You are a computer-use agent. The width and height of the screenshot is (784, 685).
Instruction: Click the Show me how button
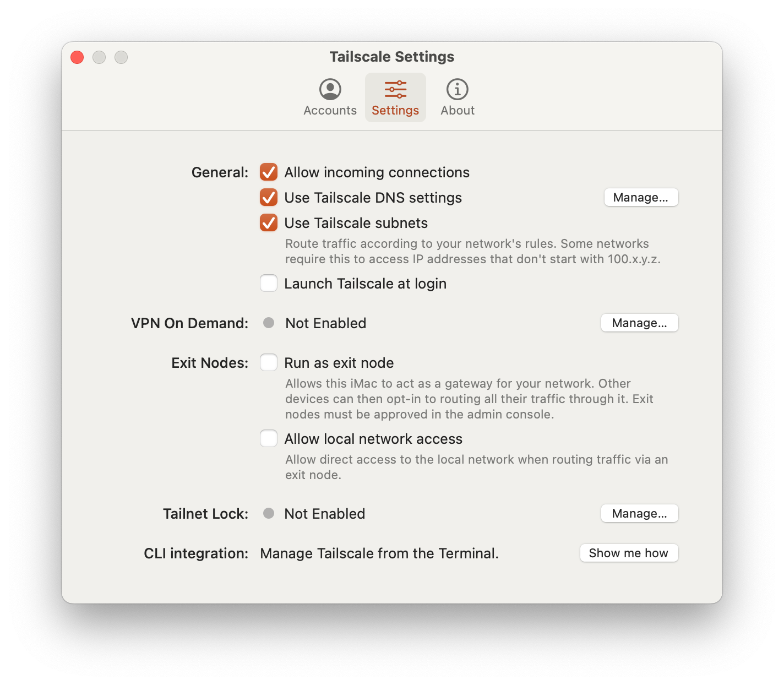629,553
